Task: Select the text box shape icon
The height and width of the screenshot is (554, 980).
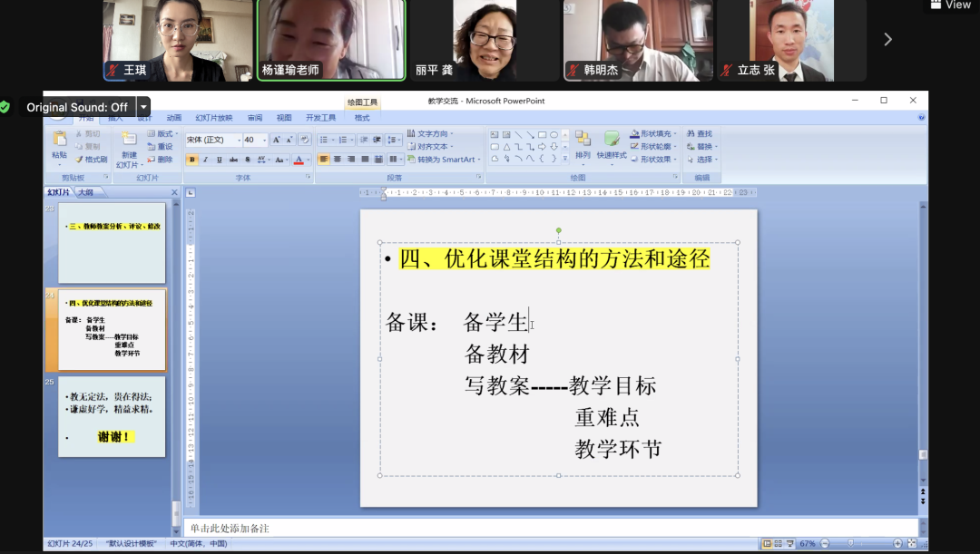Action: tap(495, 134)
